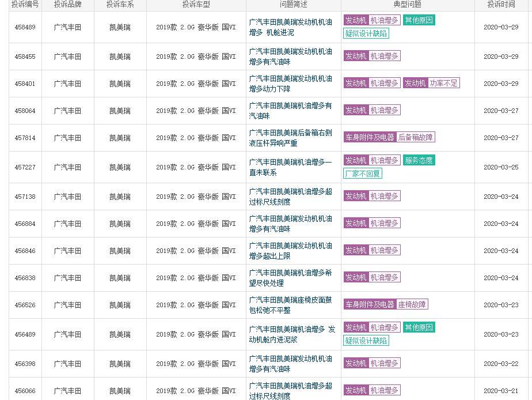Click date 2020-03-27 in row 458064
532x400 pixels.
click(x=501, y=111)
